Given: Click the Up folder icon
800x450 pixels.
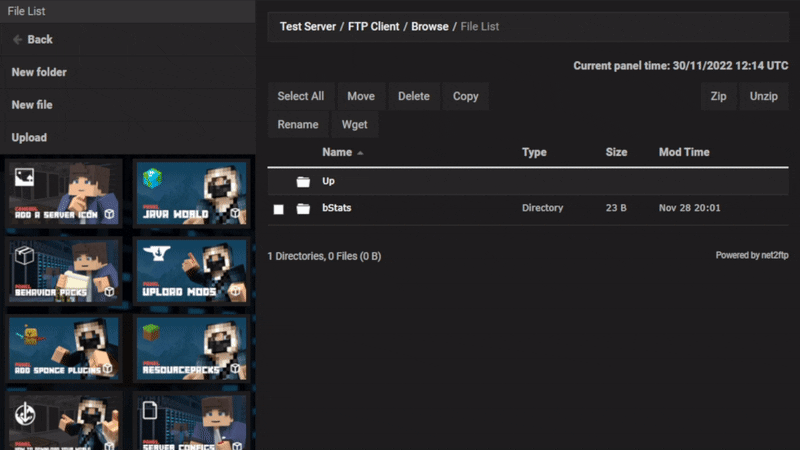Looking at the screenshot, I should (x=303, y=182).
